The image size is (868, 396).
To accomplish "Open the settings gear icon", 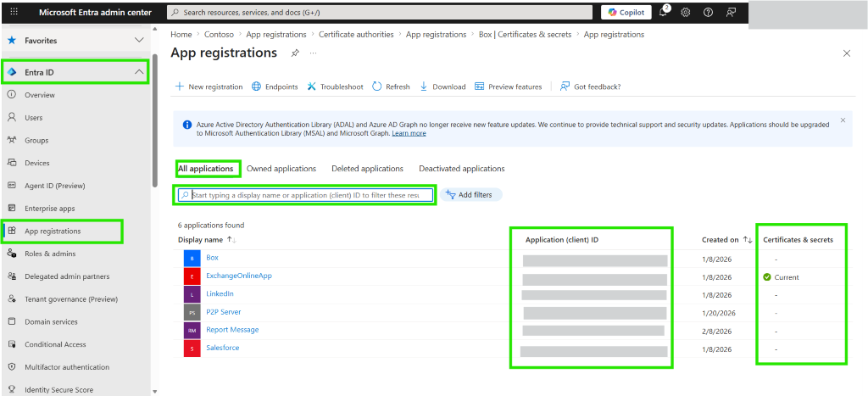I will (x=685, y=12).
